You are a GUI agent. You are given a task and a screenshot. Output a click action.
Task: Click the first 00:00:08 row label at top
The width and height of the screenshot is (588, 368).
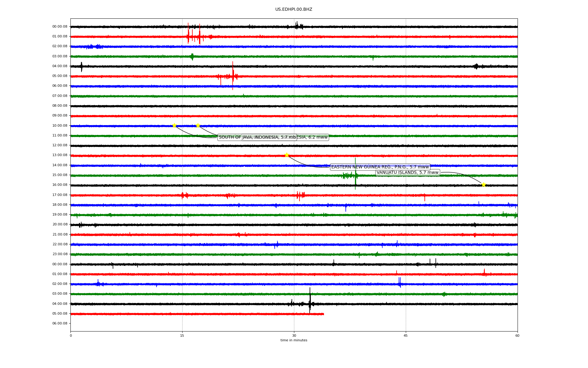pyautogui.click(x=60, y=27)
